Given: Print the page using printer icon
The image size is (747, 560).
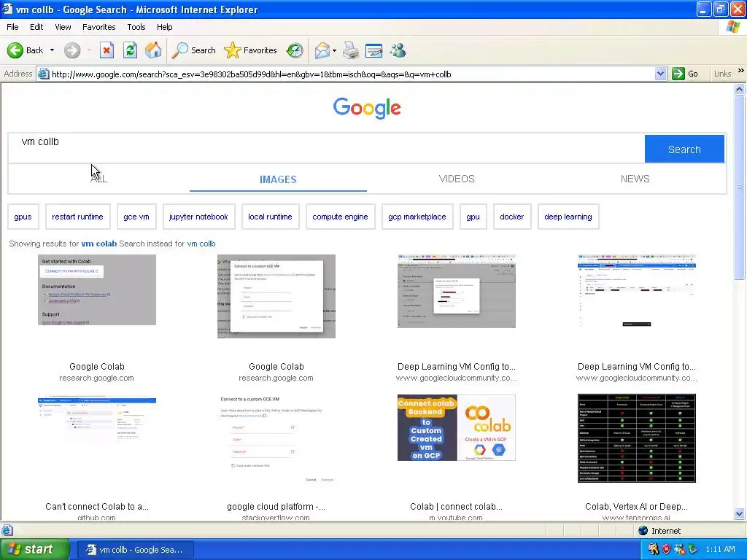Looking at the screenshot, I should pos(351,50).
